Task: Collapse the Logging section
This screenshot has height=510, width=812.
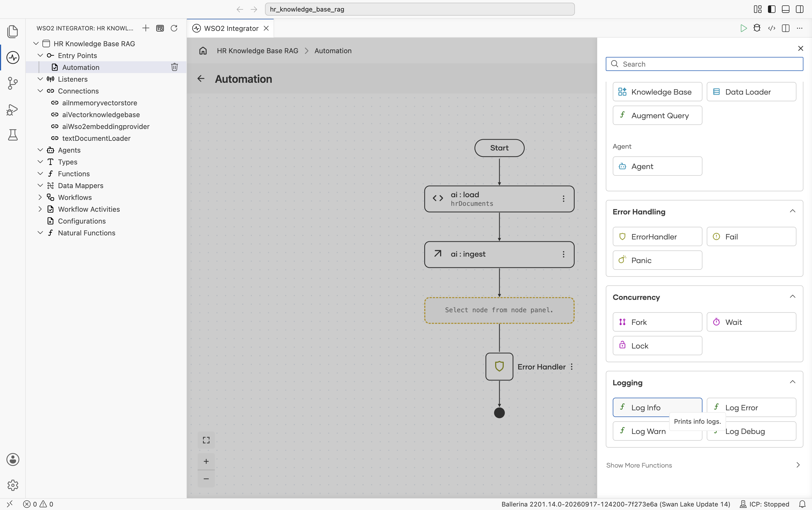Action: pyautogui.click(x=792, y=382)
